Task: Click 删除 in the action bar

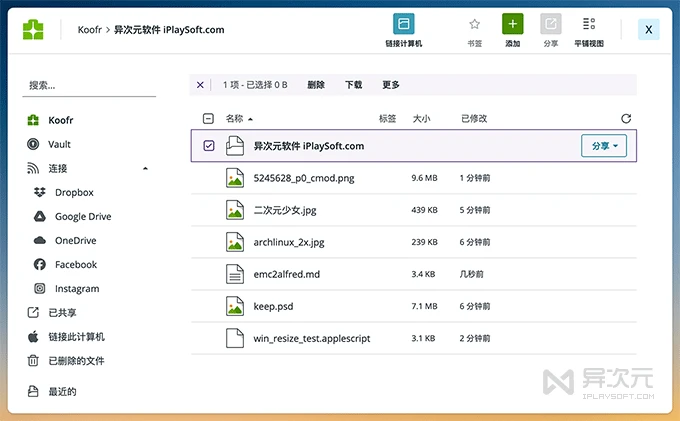Action: [316, 85]
